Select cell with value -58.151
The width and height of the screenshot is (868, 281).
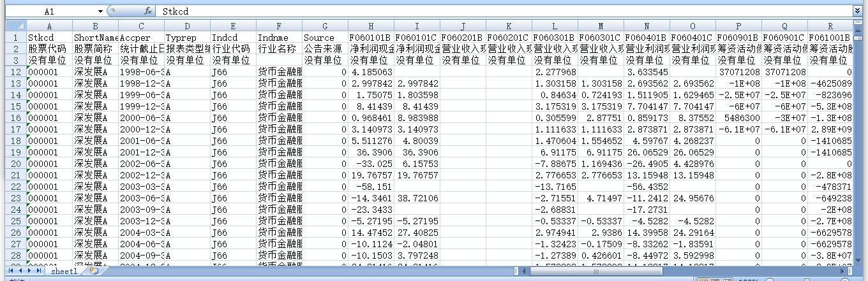[x=371, y=187]
